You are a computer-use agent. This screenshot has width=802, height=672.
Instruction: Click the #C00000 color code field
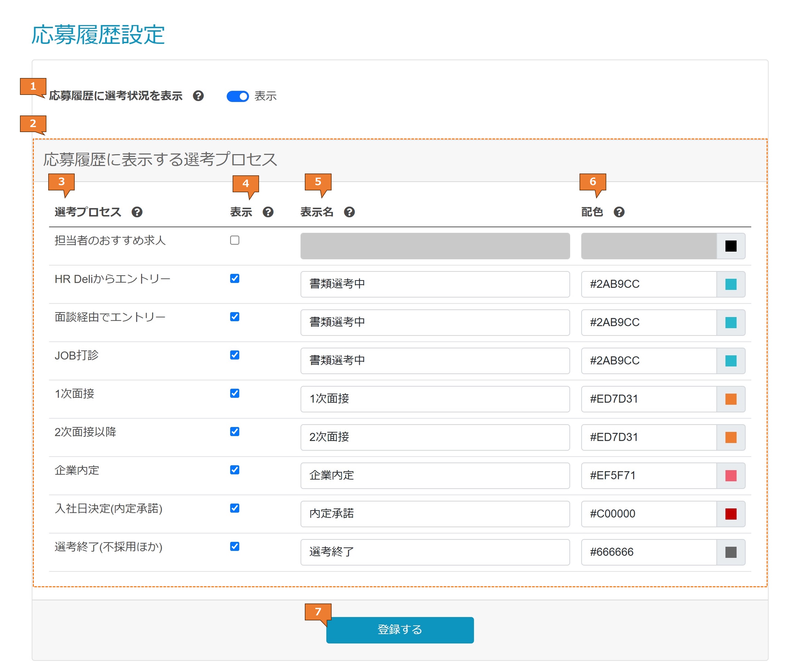(x=649, y=514)
